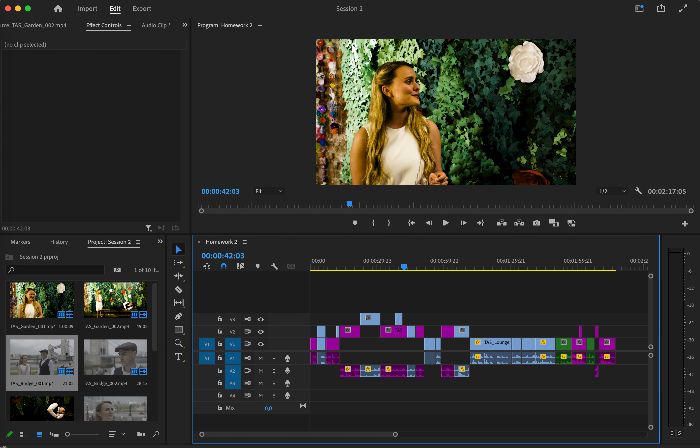
Task: Click the Quick Export share icon
Action: [x=661, y=8]
